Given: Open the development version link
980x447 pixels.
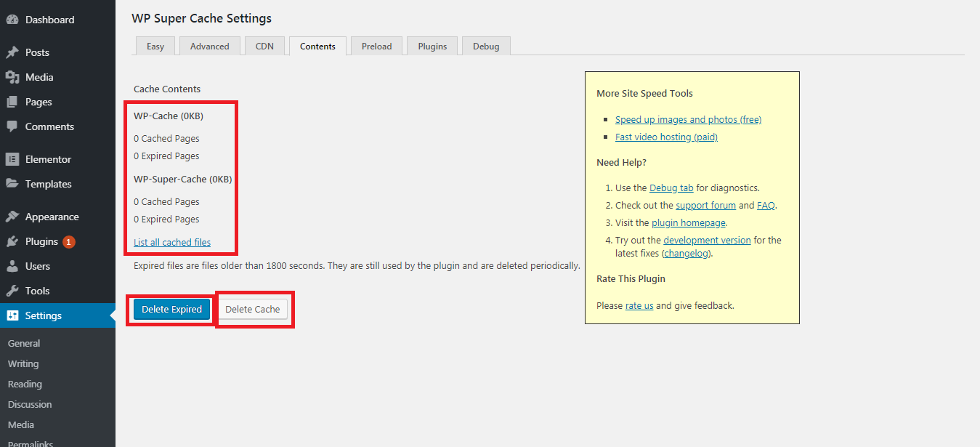Looking at the screenshot, I should tap(707, 240).
